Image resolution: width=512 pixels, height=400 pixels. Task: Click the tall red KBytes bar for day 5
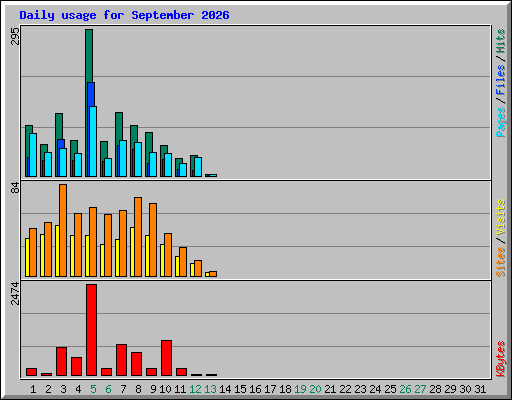pyautogui.click(x=91, y=330)
